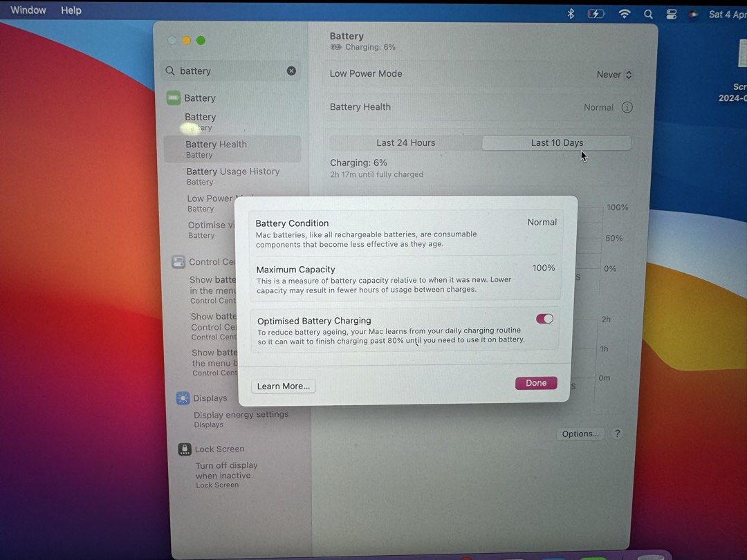Select the Battery category in sidebar

coord(200,98)
